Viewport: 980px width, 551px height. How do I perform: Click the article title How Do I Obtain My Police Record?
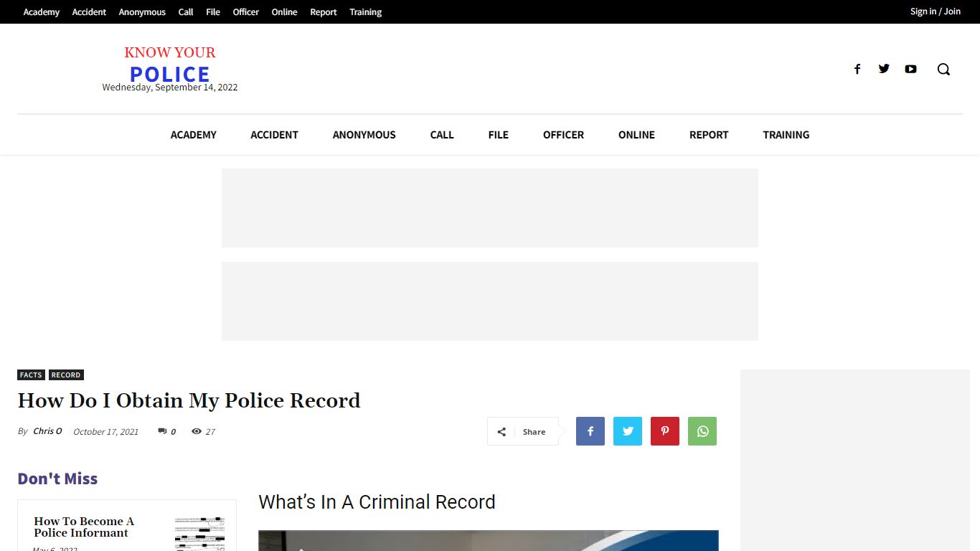[x=189, y=400]
